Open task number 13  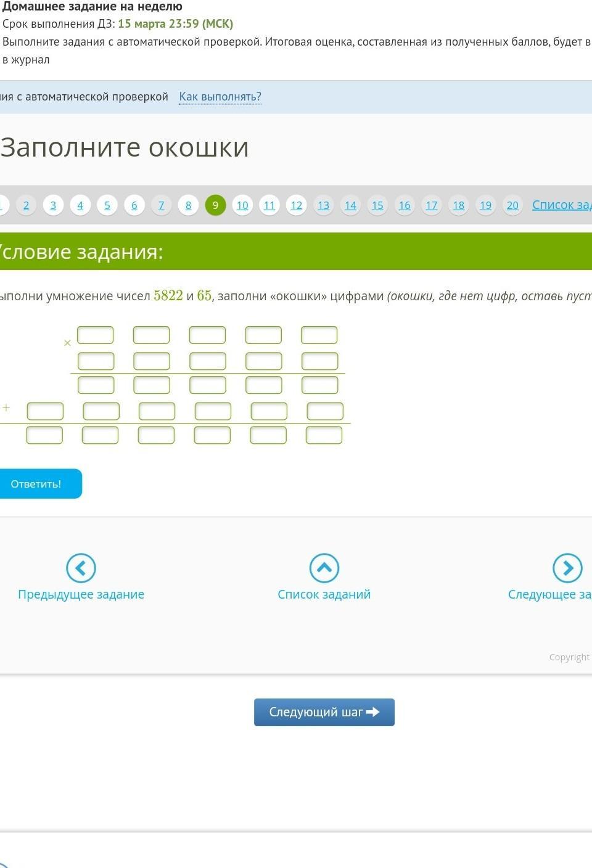click(x=324, y=205)
